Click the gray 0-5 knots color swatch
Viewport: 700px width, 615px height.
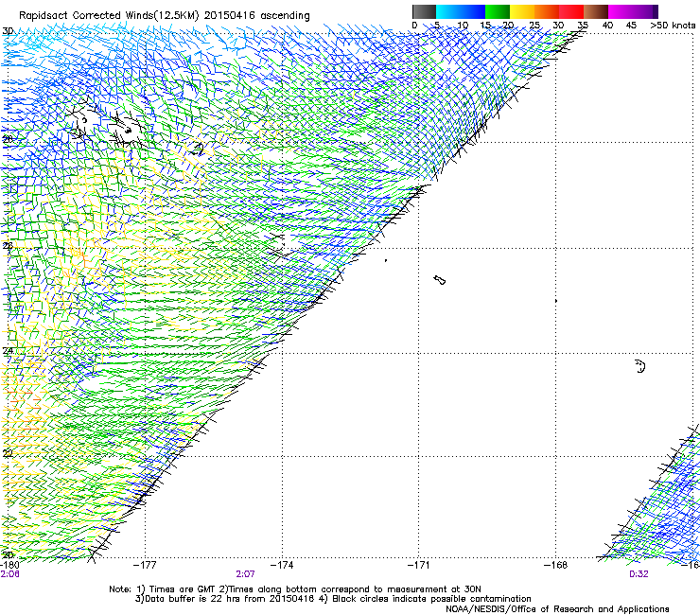click(x=424, y=11)
